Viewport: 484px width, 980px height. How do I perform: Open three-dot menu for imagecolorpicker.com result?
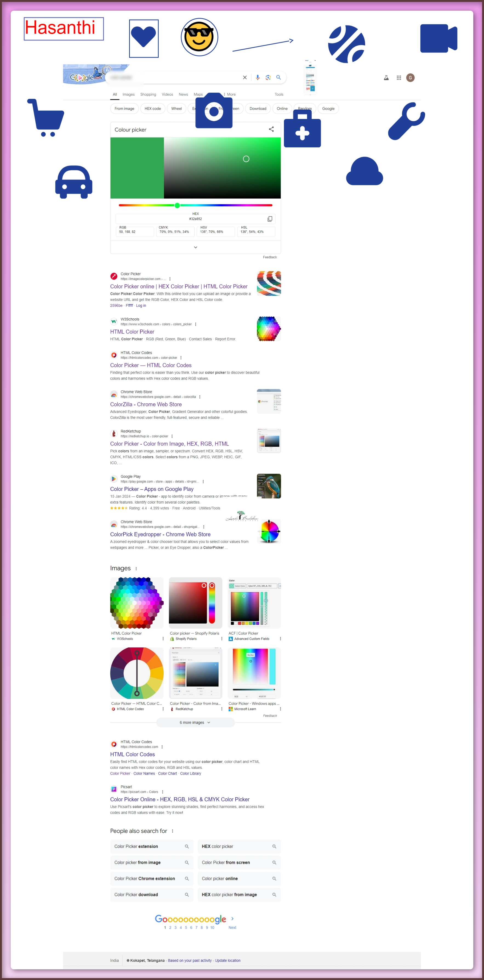tap(170, 279)
